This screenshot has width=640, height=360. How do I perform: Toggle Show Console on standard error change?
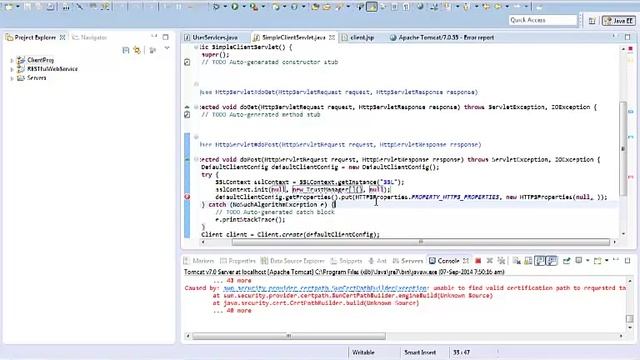tap(552, 261)
